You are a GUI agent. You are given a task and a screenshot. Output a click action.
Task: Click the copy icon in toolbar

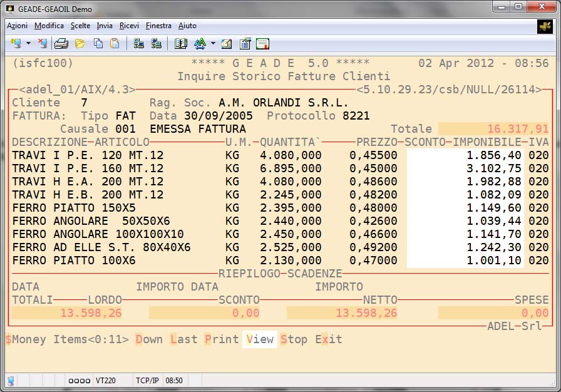tap(98, 44)
